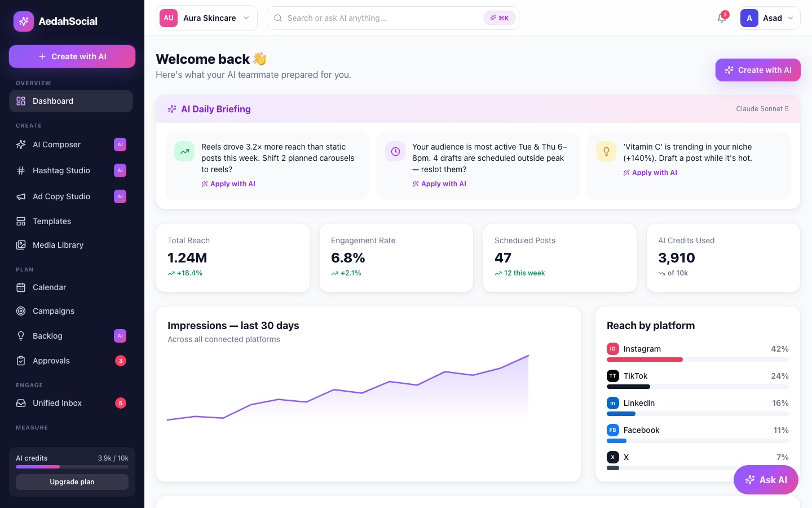Apply with AI on audience timing suggestion
The width and height of the screenshot is (812, 508).
[439, 184]
